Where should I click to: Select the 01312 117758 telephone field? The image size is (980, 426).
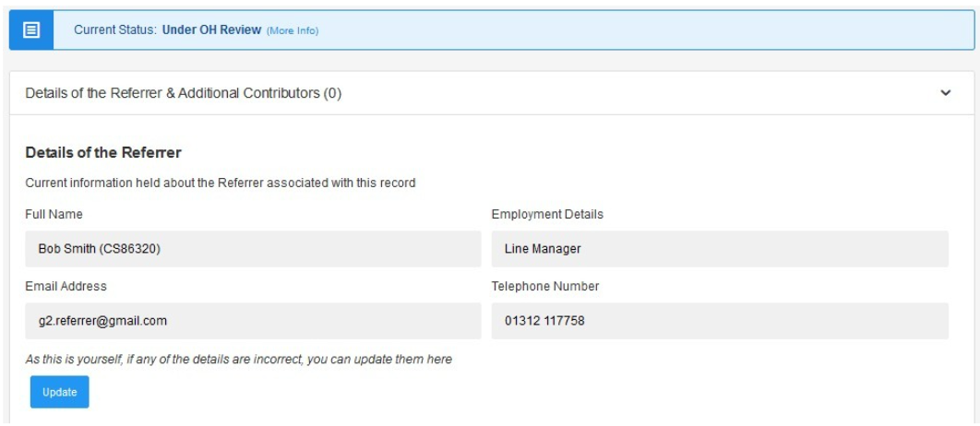720,321
